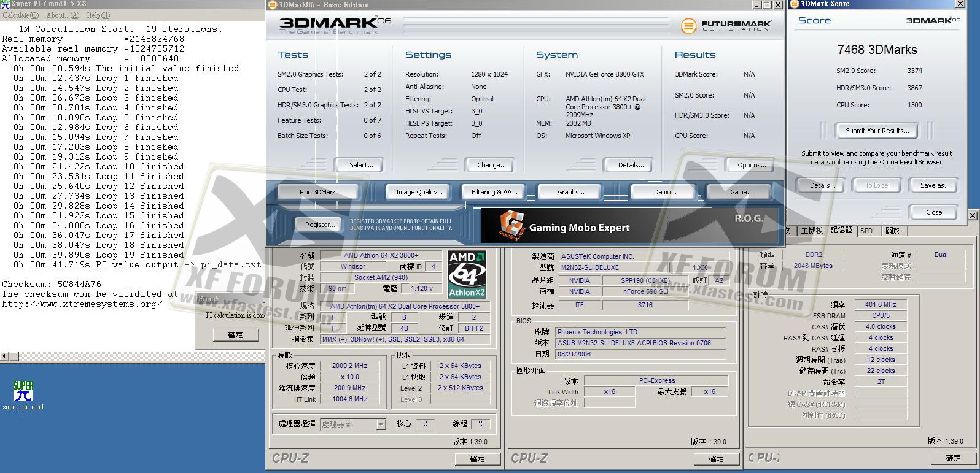Click 3DMark Score window title icon

[x=794, y=4]
